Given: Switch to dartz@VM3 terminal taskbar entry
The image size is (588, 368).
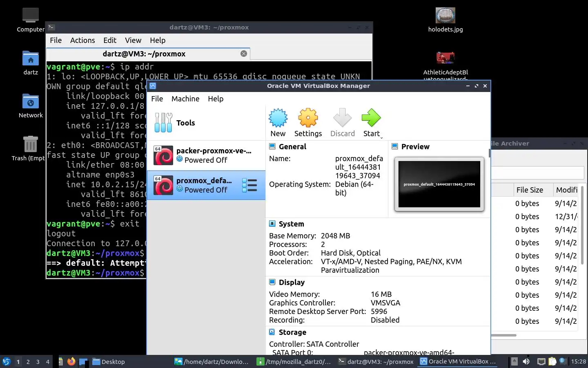Looking at the screenshot, I should 376,361.
